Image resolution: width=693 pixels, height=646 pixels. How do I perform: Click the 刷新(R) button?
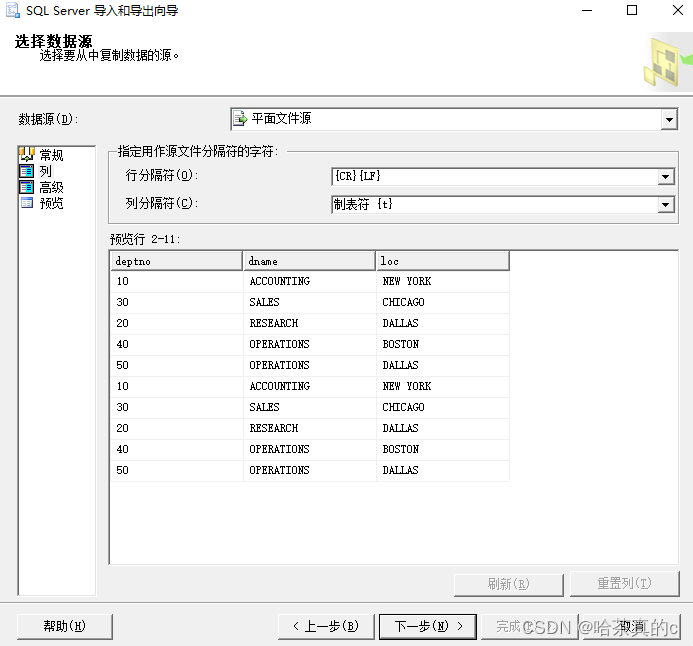tap(509, 584)
